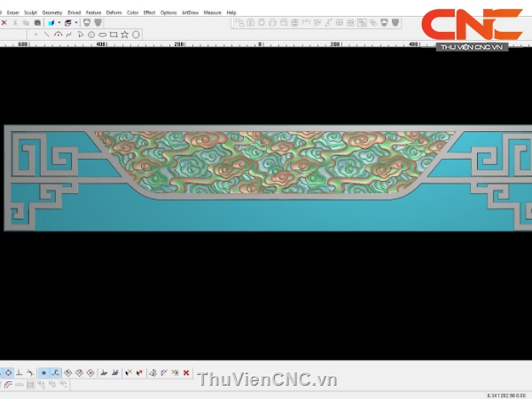Select the polygon shape tool

point(137,35)
